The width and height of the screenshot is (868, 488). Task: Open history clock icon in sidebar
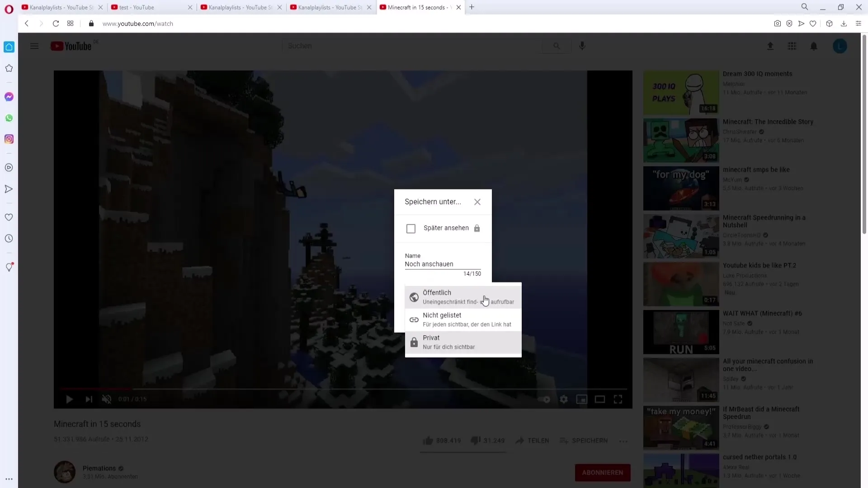[x=9, y=239]
